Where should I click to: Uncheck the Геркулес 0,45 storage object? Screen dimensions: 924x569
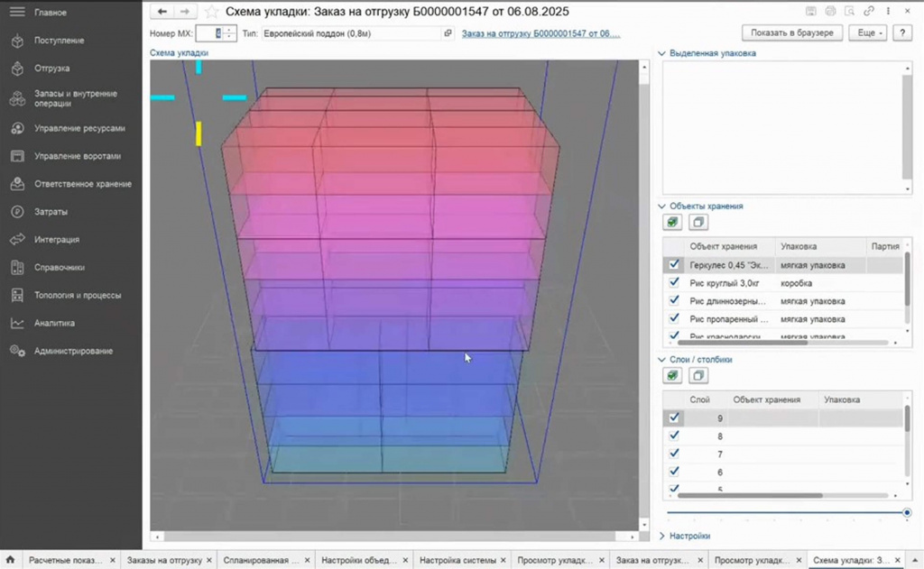click(x=674, y=264)
